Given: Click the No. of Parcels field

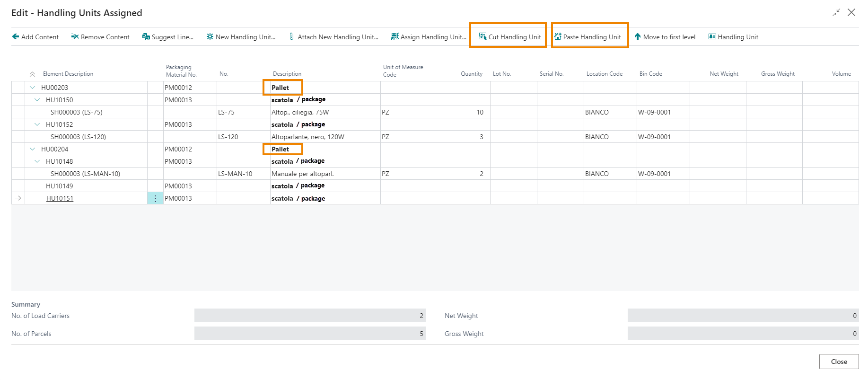Looking at the screenshot, I should [x=310, y=334].
